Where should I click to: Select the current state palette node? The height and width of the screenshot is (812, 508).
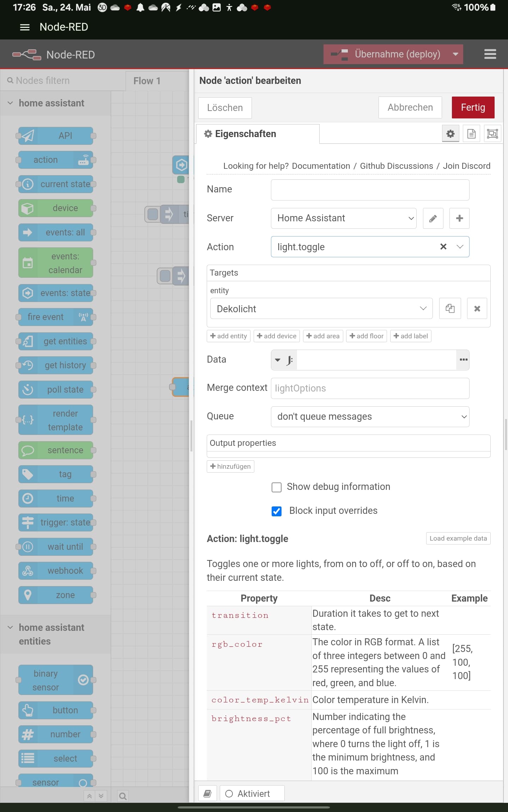click(x=56, y=184)
